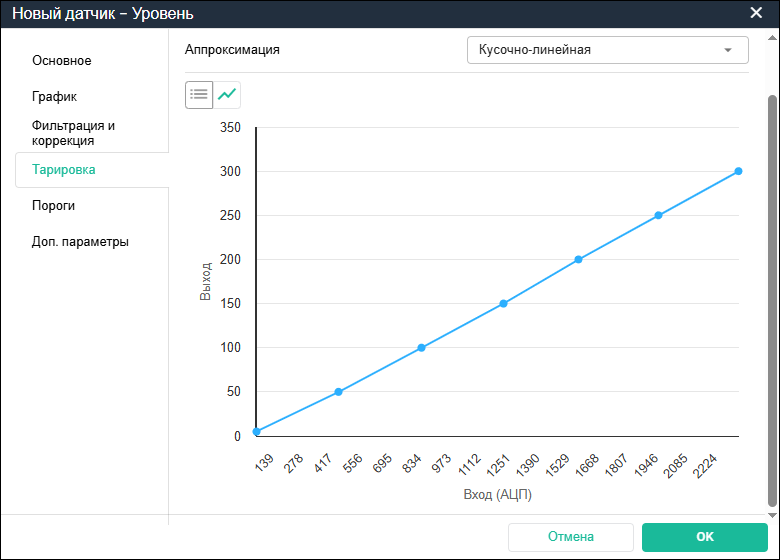Open the Основное tab
Viewport: 780px width, 560px height.
pos(62,61)
